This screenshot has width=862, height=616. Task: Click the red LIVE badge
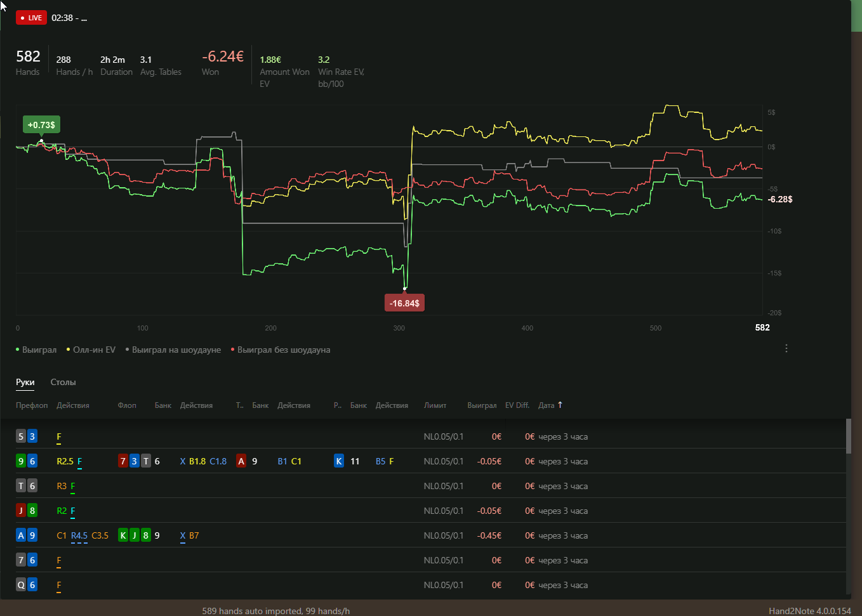[31, 18]
